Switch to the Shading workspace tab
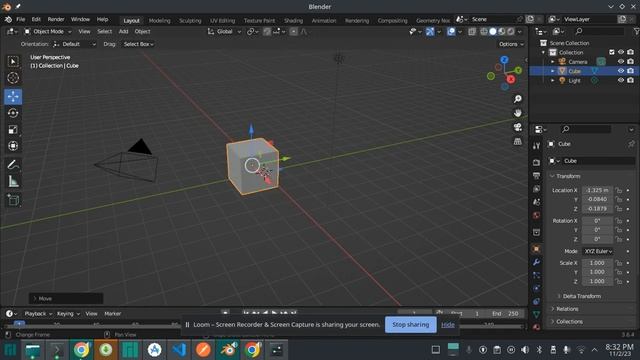Image resolution: width=640 pixels, height=360 pixels. 293,20
